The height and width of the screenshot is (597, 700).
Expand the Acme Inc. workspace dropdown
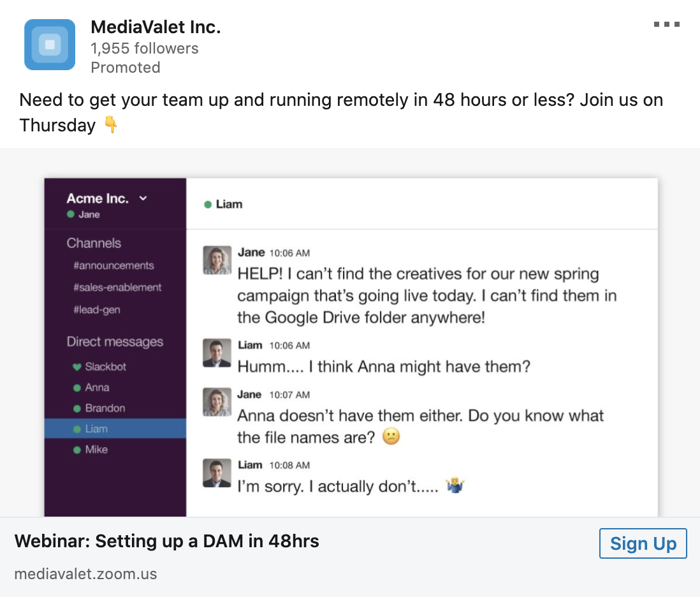pos(142,198)
